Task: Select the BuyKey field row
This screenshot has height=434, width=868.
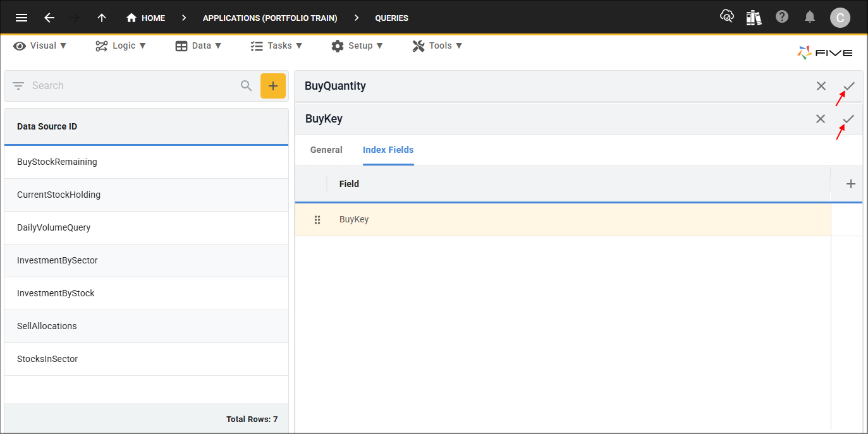Action: click(563, 220)
